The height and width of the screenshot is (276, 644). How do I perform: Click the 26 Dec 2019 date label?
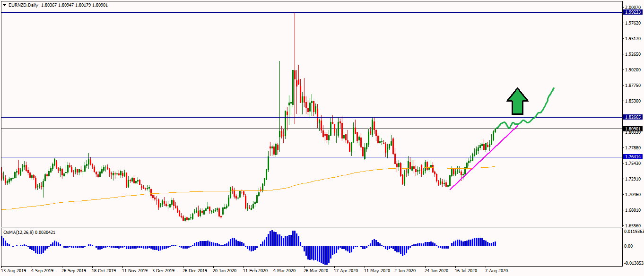pos(195,271)
